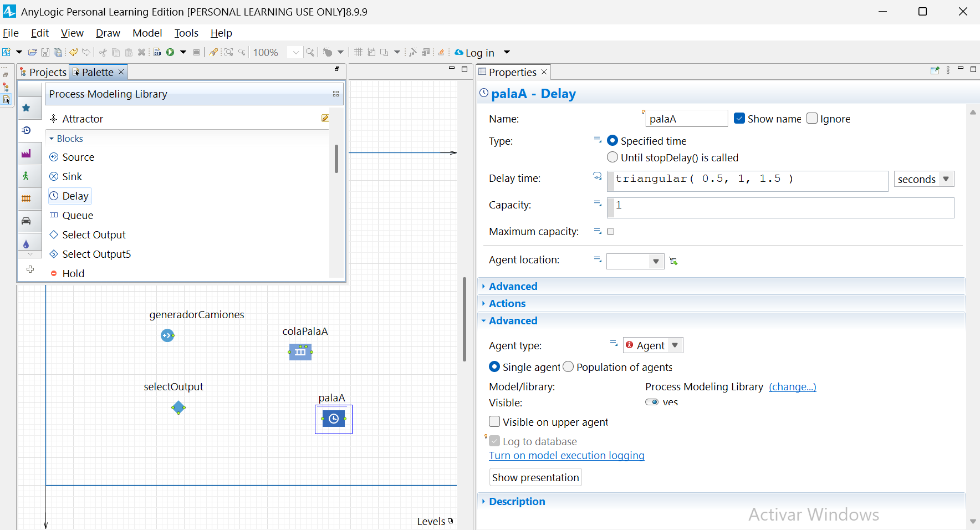This screenshot has width=980, height=530.
Task: Click the Build model toolbar icon
Action: coord(157,52)
